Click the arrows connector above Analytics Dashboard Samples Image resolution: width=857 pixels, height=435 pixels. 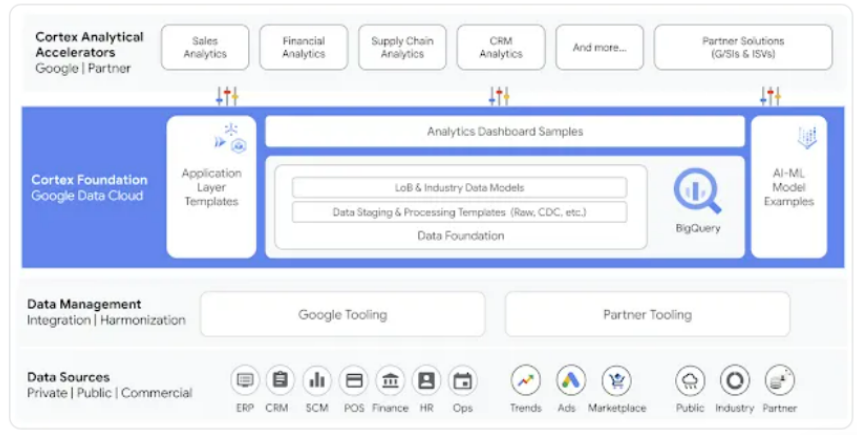[x=499, y=96]
